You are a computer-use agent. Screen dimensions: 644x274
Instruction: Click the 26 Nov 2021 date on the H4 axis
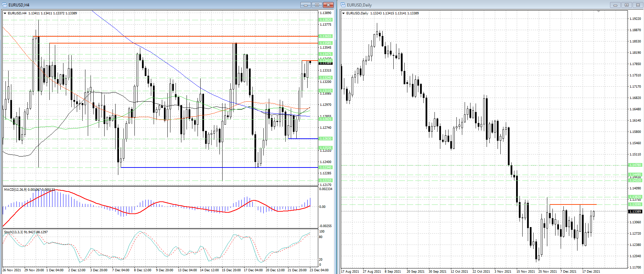11,270
